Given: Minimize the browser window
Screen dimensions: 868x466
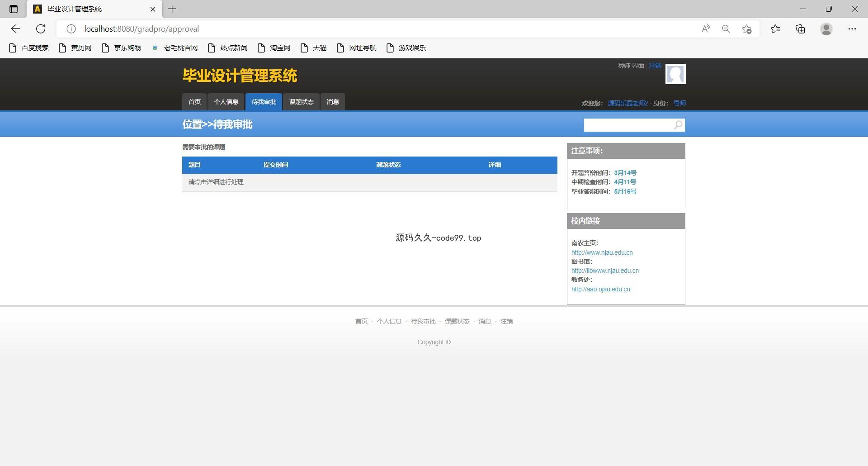Looking at the screenshot, I should coord(803,9).
